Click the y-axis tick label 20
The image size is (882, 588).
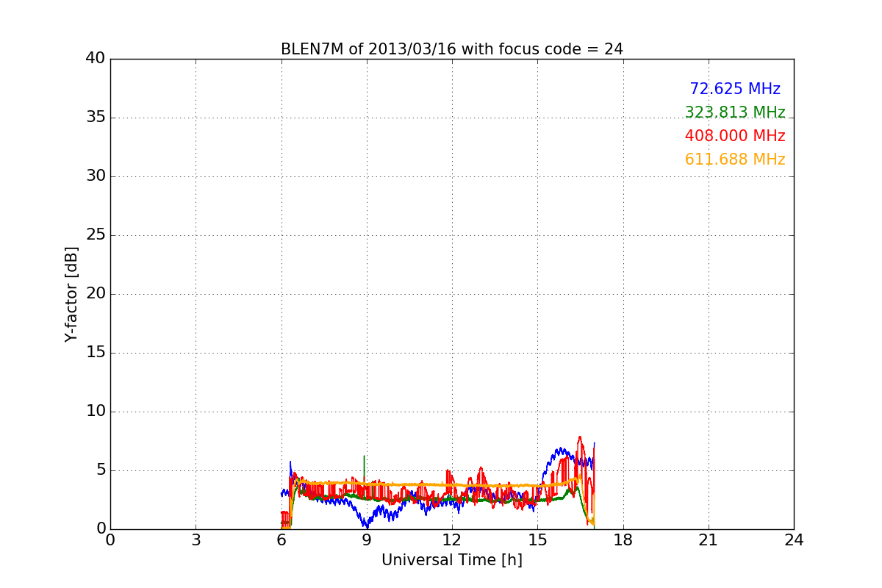tap(96, 294)
